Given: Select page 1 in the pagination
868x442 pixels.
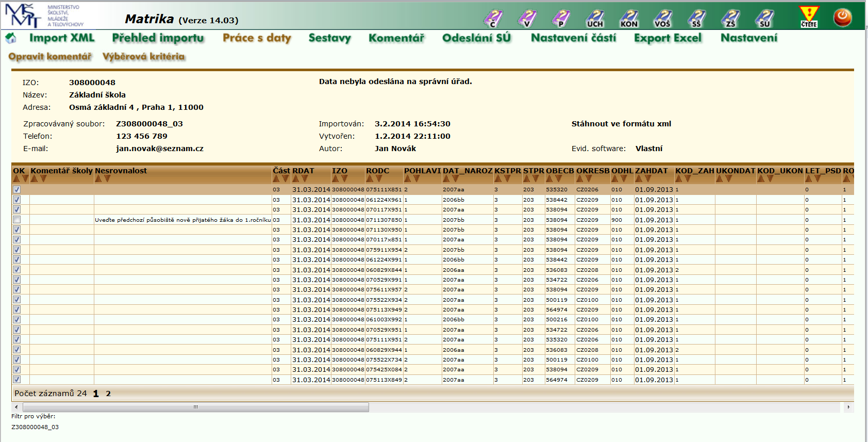Looking at the screenshot, I should click(x=96, y=394).
